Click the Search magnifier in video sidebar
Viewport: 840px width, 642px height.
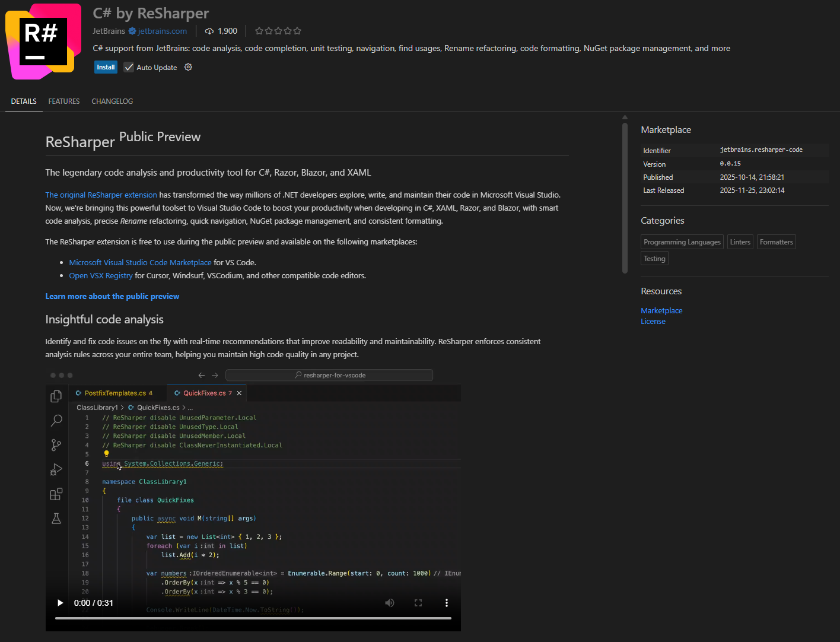point(56,420)
